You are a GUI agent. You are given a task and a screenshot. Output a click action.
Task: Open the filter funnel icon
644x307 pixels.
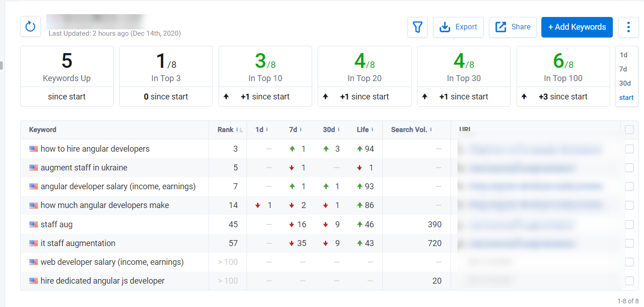417,27
